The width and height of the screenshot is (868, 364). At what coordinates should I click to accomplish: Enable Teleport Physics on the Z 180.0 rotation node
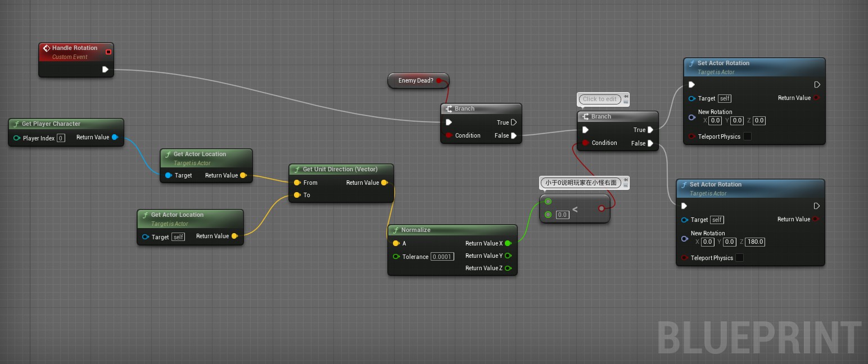click(x=740, y=258)
